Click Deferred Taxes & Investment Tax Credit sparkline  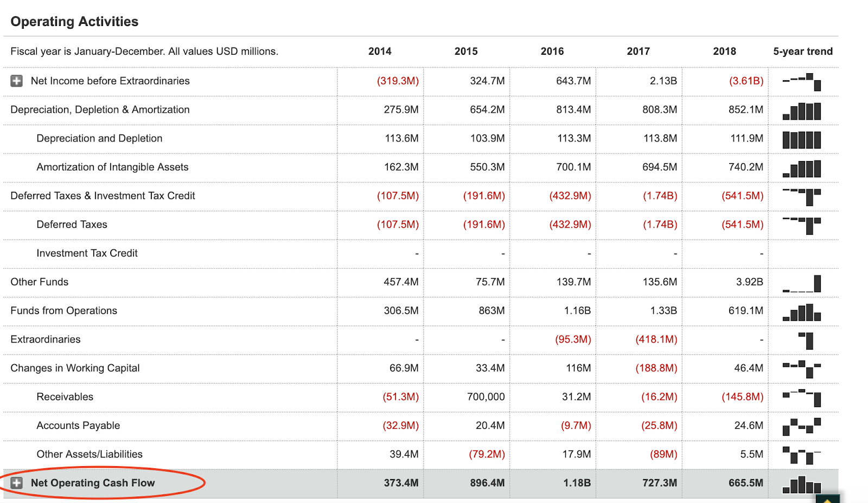(x=802, y=197)
